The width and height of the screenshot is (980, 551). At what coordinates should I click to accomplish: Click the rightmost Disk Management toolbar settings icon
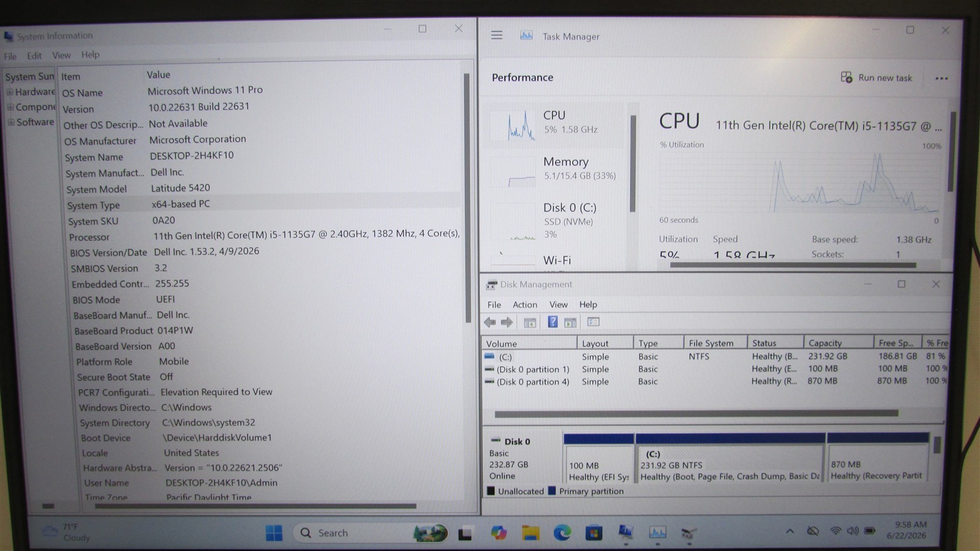tap(593, 322)
